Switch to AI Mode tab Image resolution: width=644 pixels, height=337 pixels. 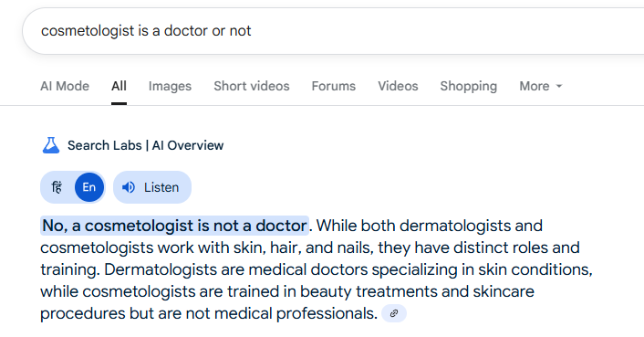click(x=65, y=86)
